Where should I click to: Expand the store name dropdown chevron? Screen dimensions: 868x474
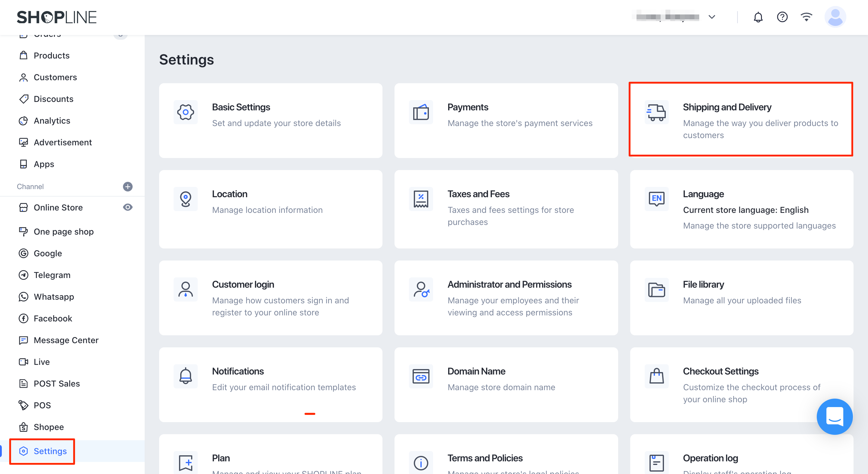[x=712, y=17]
